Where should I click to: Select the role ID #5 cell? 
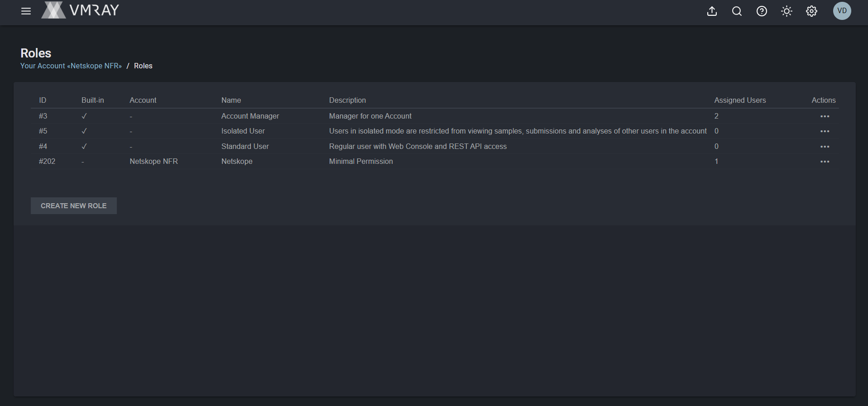click(x=43, y=131)
